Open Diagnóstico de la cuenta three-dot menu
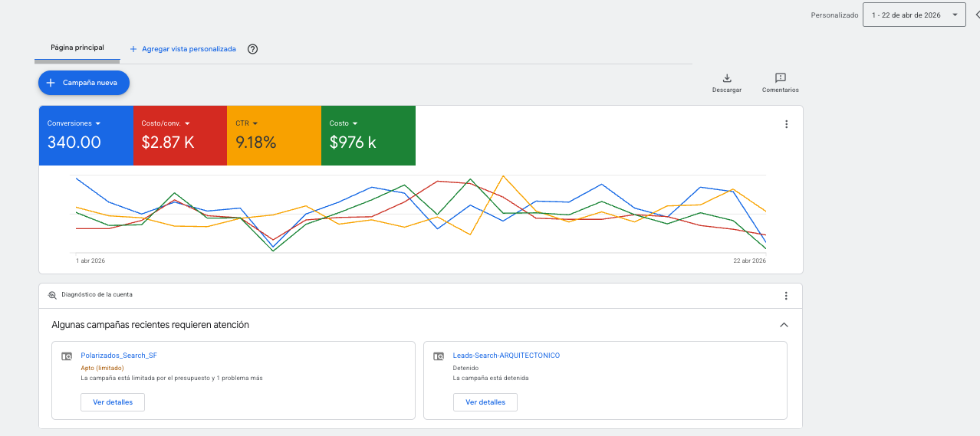 [x=786, y=296]
